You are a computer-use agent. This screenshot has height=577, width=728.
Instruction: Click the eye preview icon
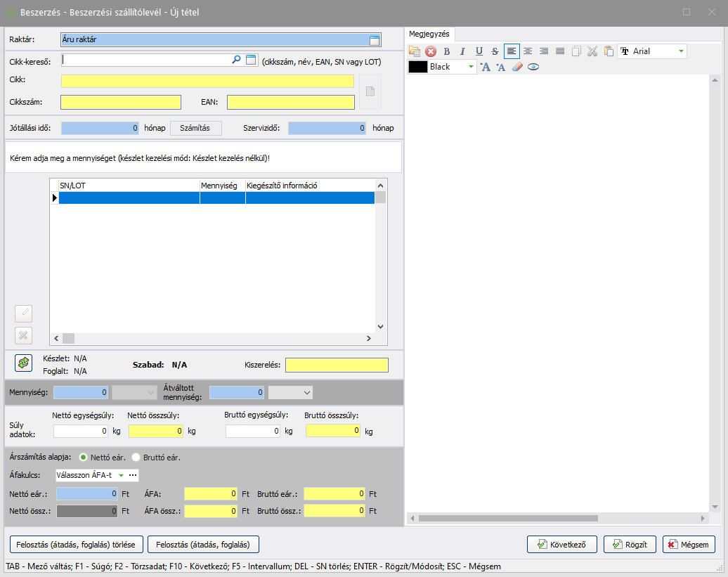pos(533,67)
